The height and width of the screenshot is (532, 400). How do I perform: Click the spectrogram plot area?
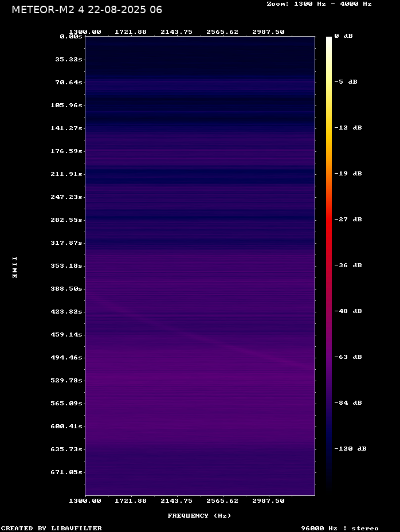pos(200,265)
